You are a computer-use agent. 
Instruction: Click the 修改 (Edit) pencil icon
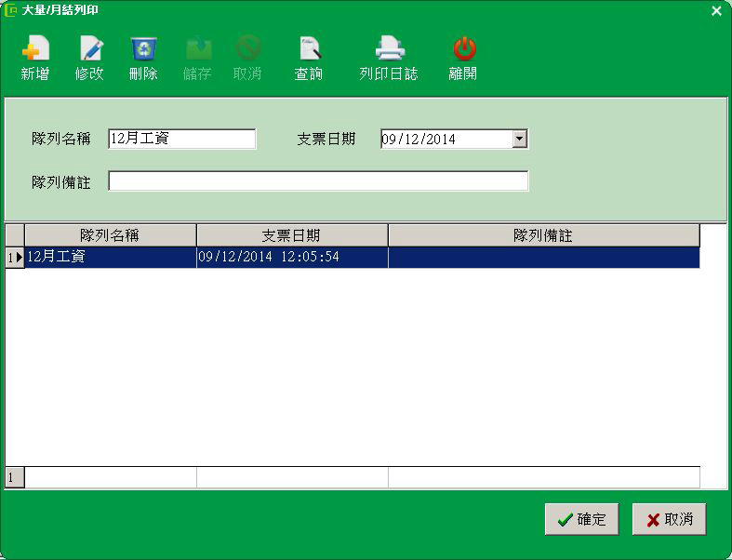[90, 49]
